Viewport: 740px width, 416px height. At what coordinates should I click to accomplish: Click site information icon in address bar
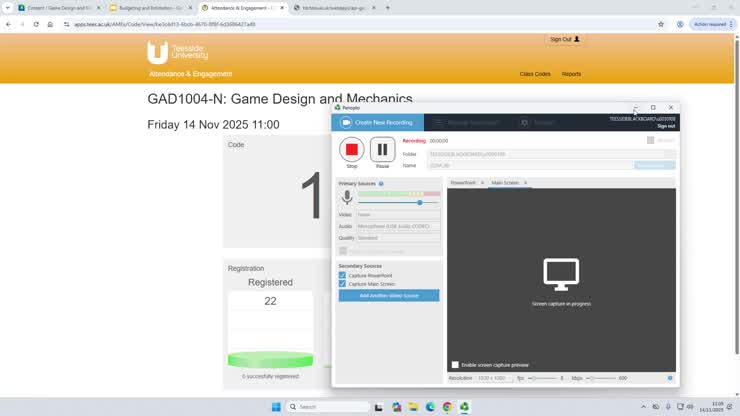point(67,24)
